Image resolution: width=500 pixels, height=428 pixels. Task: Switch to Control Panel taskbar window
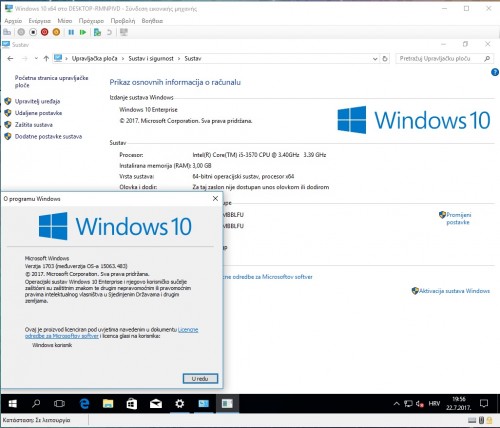204,404
